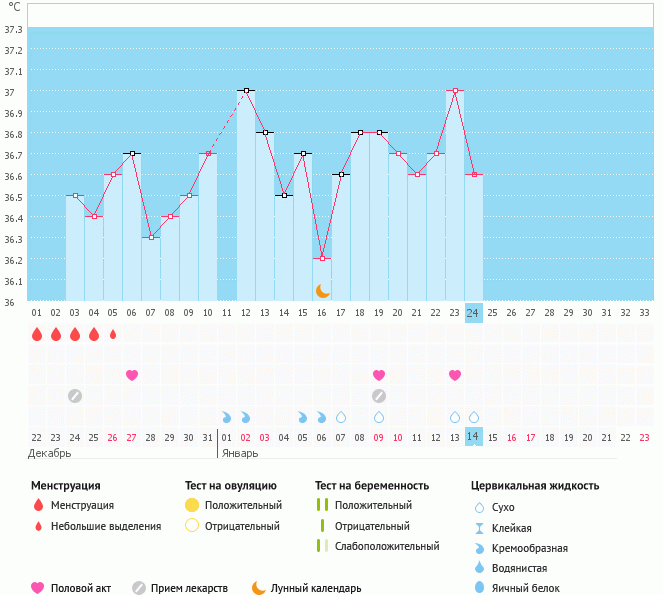Click the 'Менструация' red drop legend item
663x595 pixels.
tap(82, 505)
